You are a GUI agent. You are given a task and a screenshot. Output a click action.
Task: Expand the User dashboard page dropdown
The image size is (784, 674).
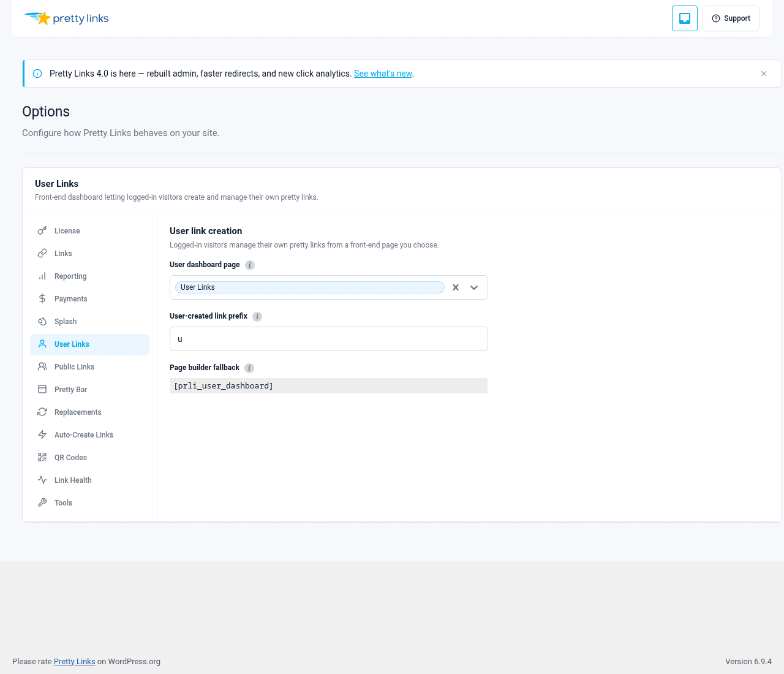pos(474,287)
